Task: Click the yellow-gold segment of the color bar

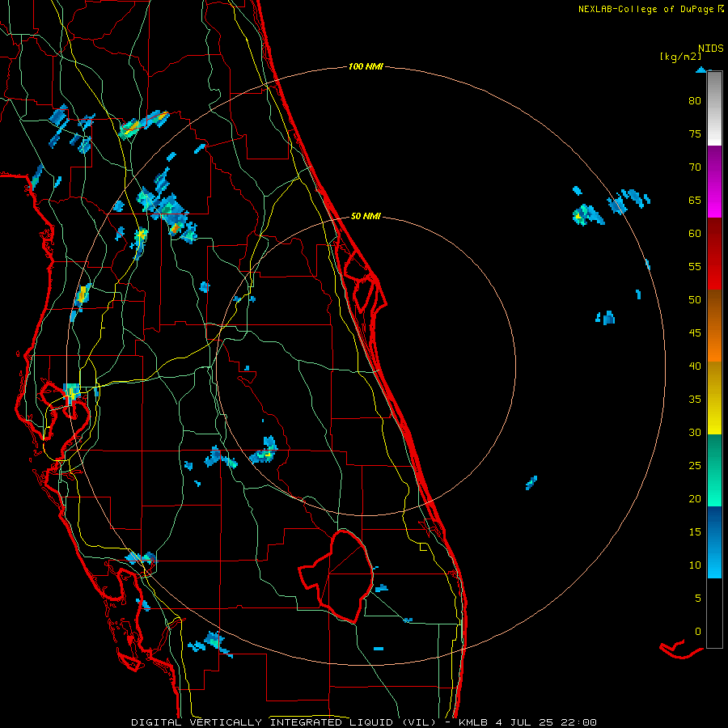Action: point(714,398)
